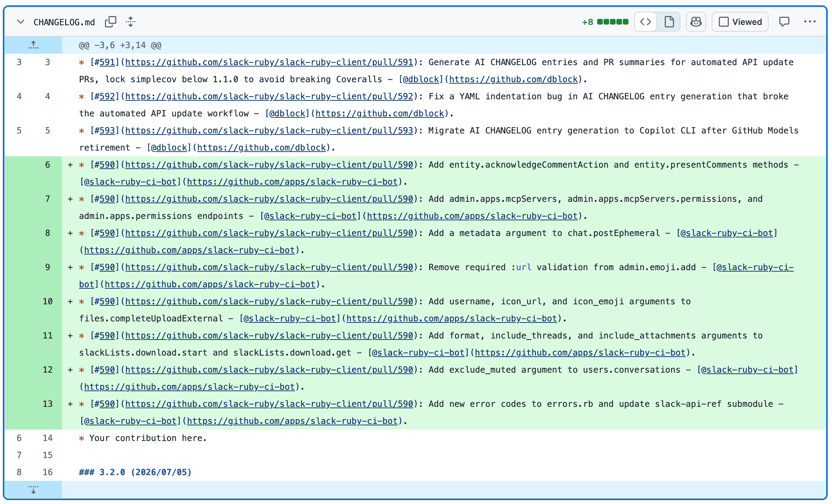Open dblock profile link on line 3
The width and height of the screenshot is (832, 504).
point(513,79)
